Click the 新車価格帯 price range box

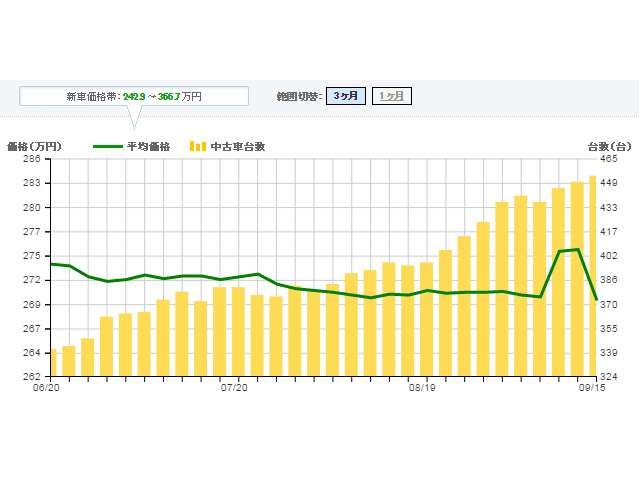tap(134, 96)
